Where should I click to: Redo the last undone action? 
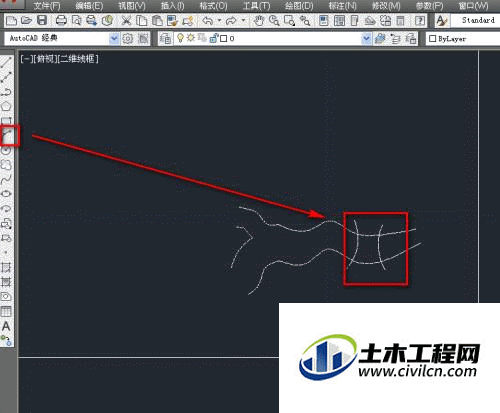(231, 21)
